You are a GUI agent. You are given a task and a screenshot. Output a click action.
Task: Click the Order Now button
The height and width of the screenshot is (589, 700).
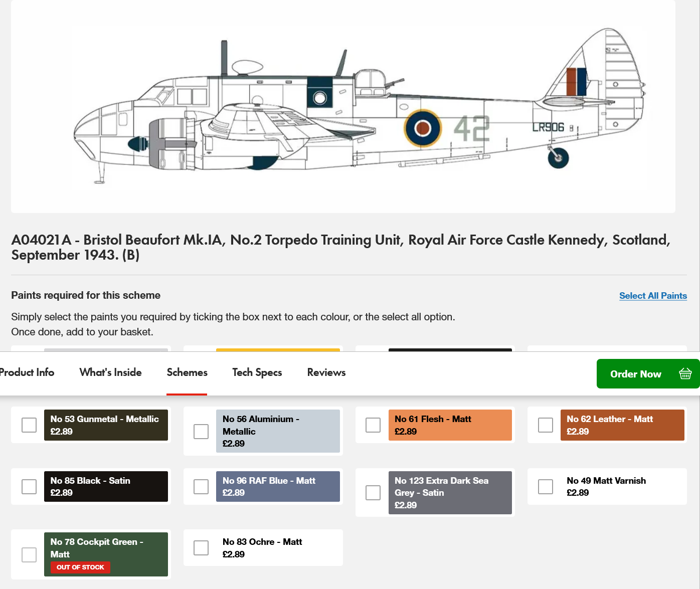648,373
